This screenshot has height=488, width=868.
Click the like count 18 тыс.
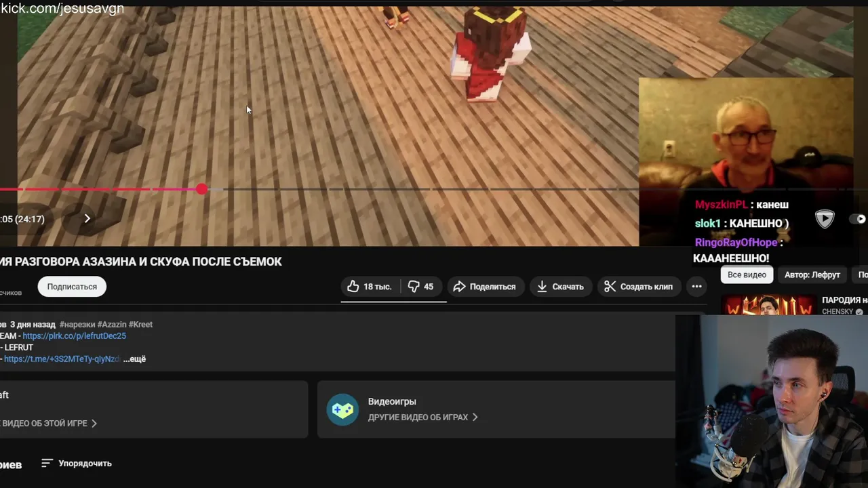(377, 287)
